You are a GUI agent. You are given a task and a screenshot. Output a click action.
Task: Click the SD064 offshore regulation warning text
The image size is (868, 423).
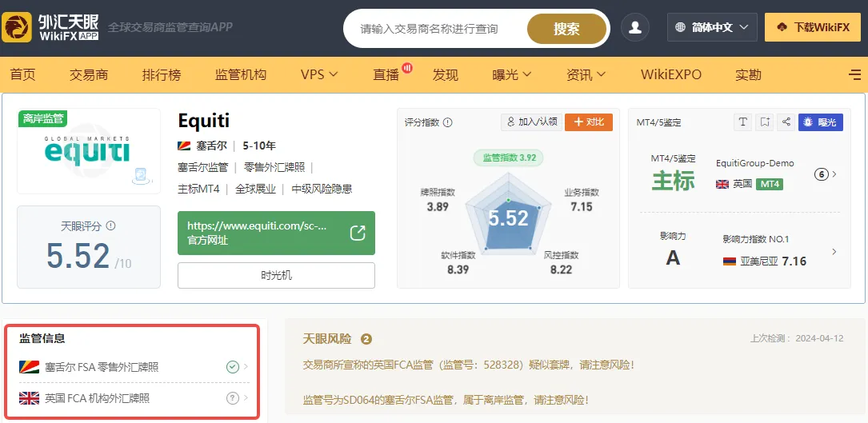(x=446, y=399)
